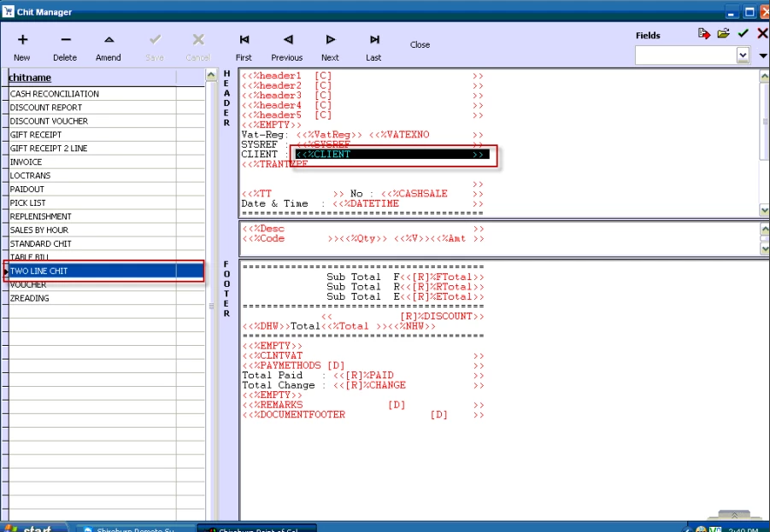This screenshot has height=532, width=770.
Task: Open the Windows start menu
Action: click(34, 528)
